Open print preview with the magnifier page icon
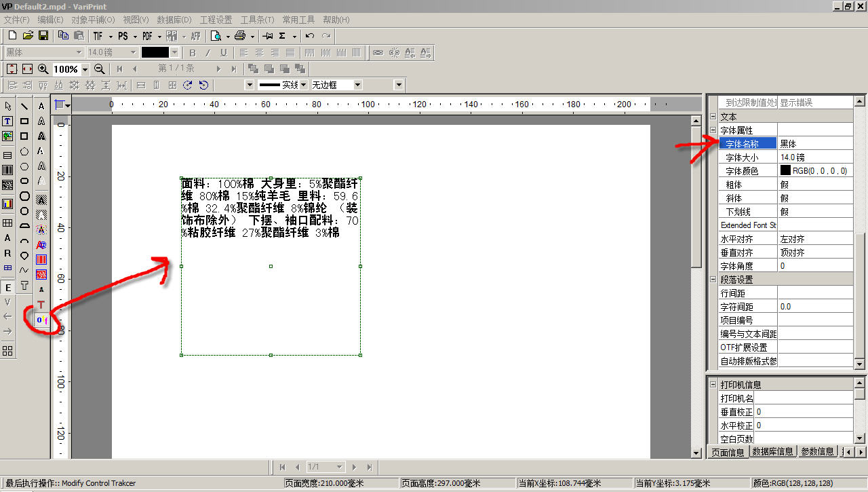This screenshot has width=868, height=492. coord(216,36)
